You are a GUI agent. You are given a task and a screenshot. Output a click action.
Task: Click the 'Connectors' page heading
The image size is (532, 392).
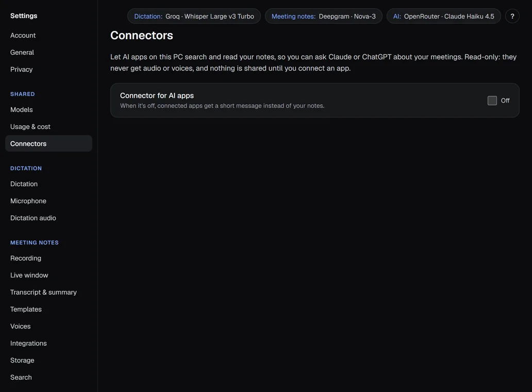point(141,35)
